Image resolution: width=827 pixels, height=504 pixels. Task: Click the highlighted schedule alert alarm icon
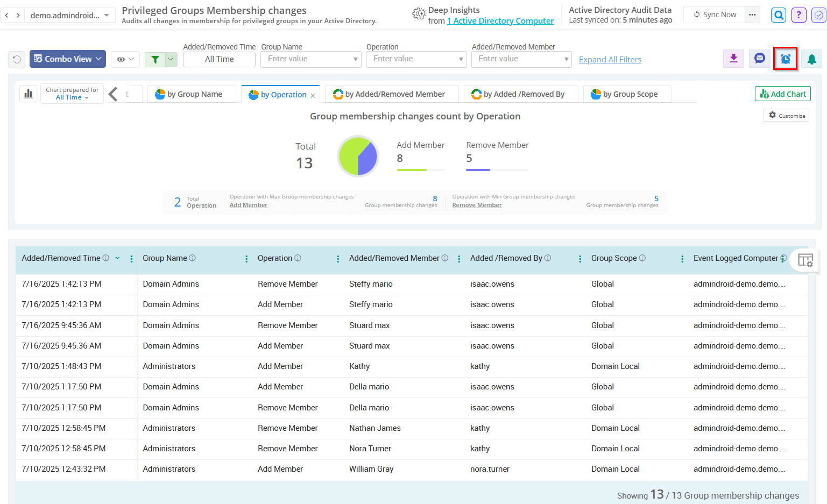tap(786, 59)
